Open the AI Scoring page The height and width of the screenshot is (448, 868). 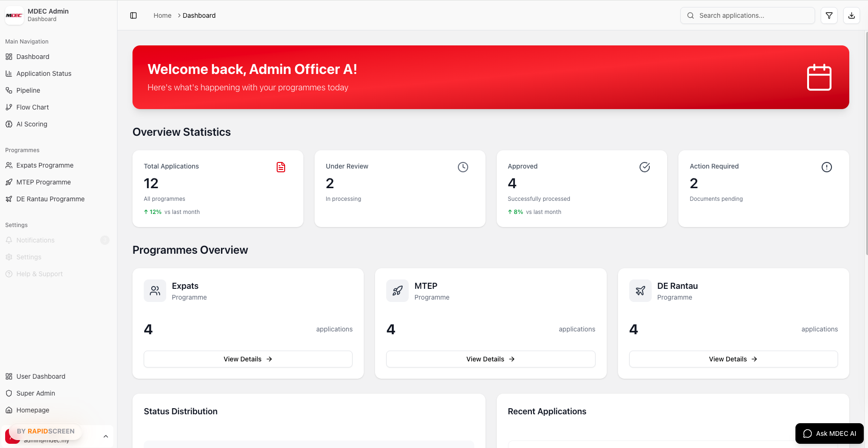[32, 124]
